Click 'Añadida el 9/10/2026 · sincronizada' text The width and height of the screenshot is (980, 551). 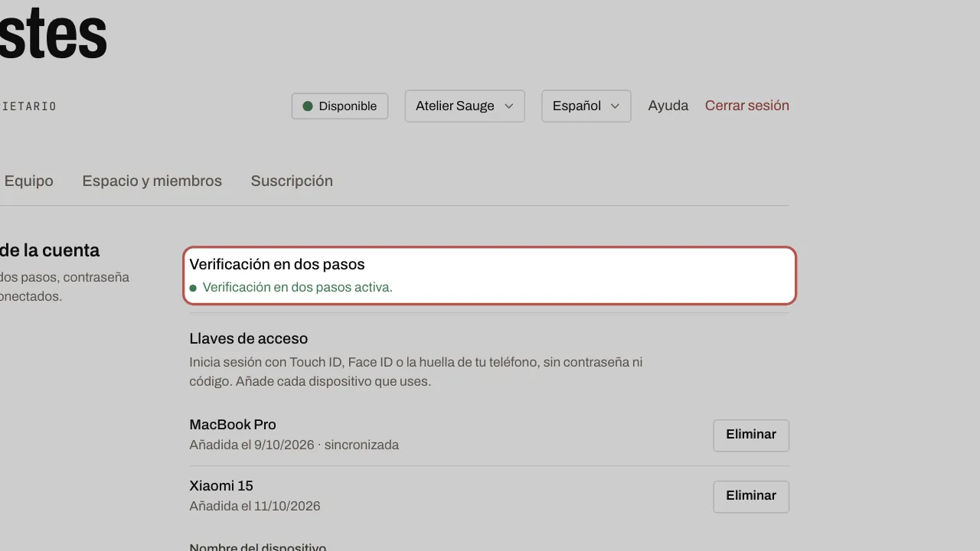click(x=294, y=445)
